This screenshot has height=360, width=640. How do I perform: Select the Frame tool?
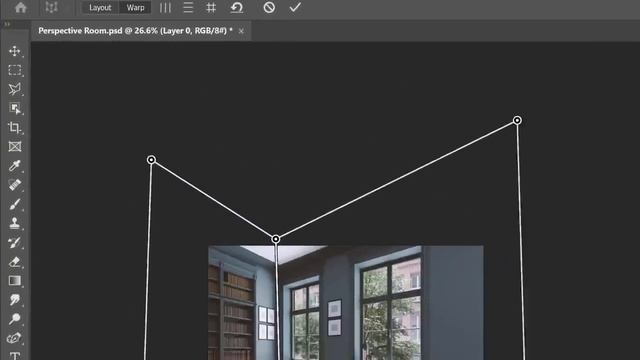tap(15, 147)
